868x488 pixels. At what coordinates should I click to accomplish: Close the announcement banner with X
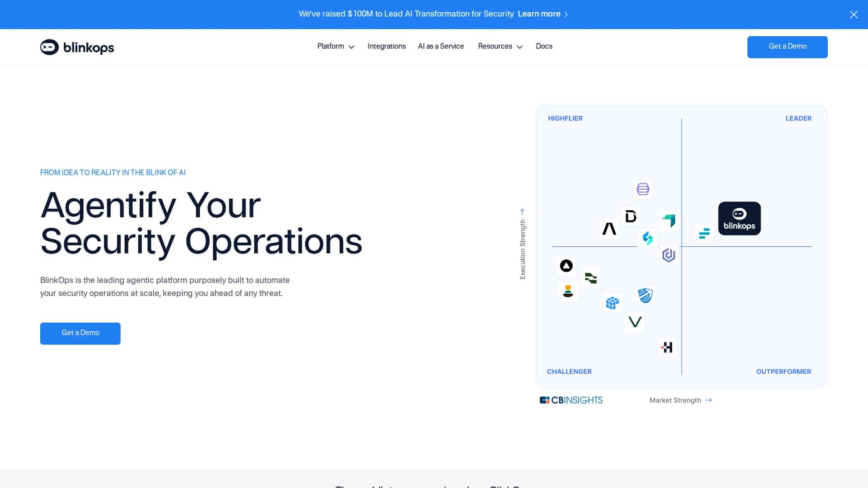click(x=854, y=14)
